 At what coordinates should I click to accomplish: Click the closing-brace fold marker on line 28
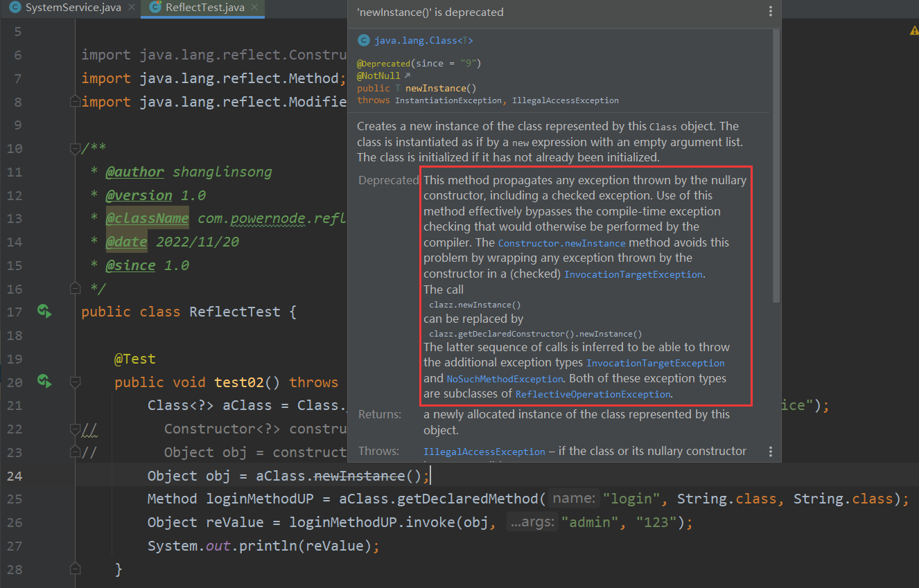[x=75, y=569]
